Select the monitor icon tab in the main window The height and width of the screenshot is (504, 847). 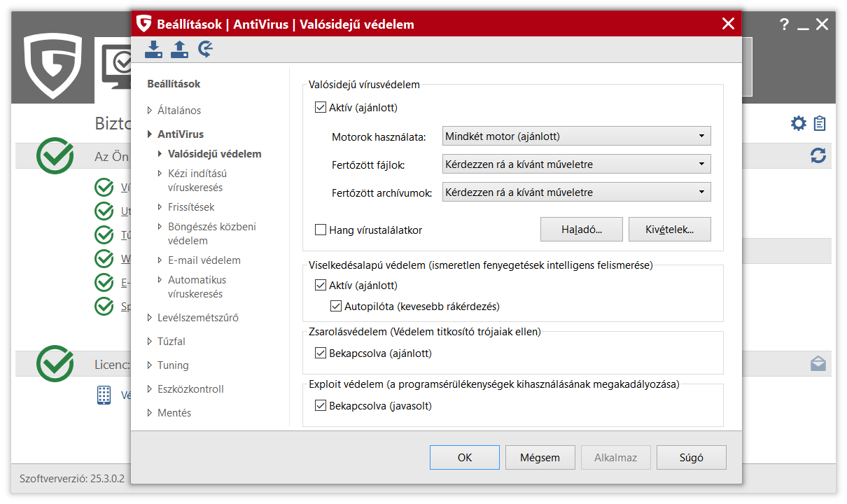click(x=115, y=67)
